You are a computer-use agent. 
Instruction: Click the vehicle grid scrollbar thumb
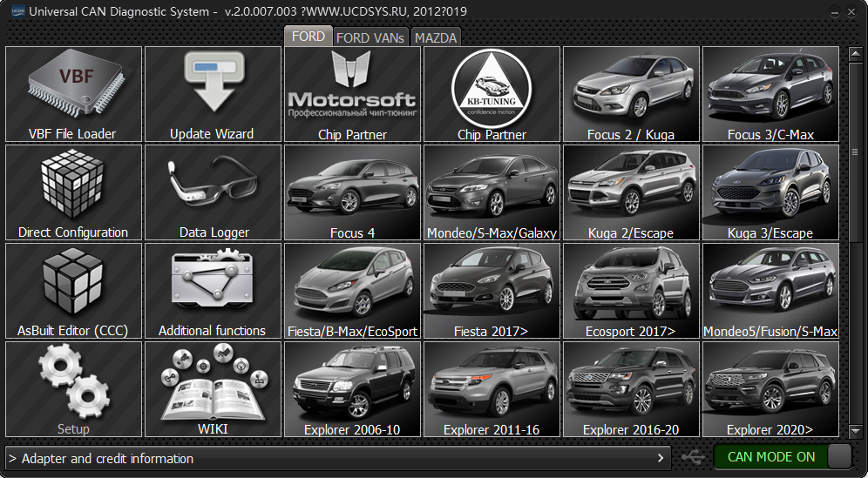(x=855, y=151)
